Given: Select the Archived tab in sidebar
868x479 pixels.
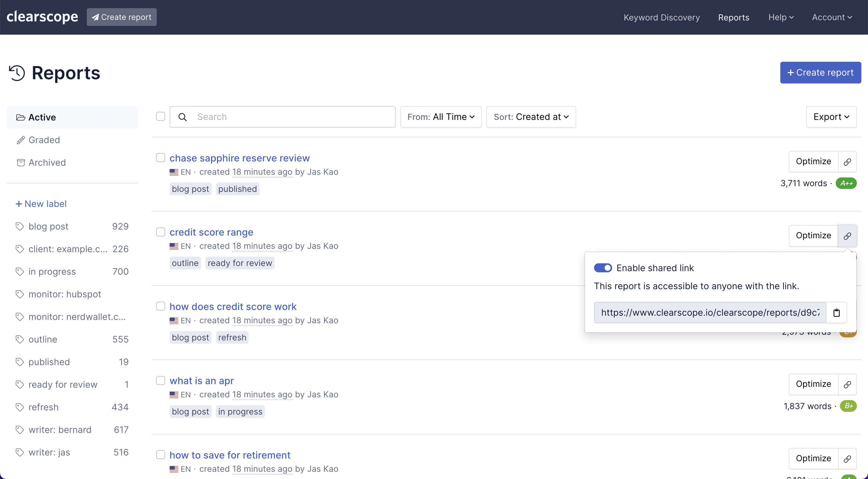Looking at the screenshot, I should click(x=47, y=163).
